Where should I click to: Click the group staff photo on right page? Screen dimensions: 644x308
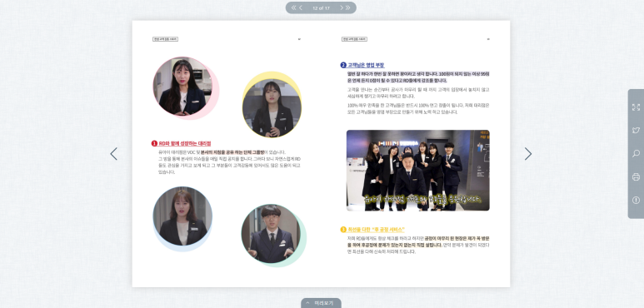click(x=417, y=170)
